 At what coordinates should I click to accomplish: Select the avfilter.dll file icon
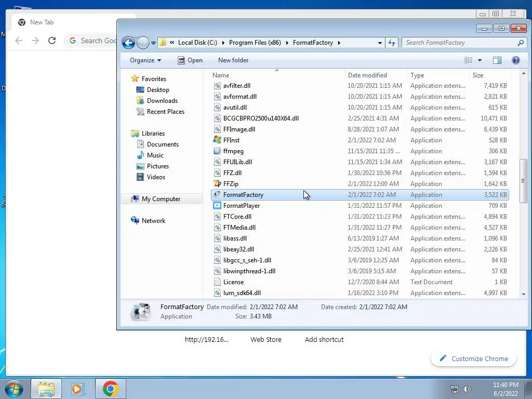217,86
